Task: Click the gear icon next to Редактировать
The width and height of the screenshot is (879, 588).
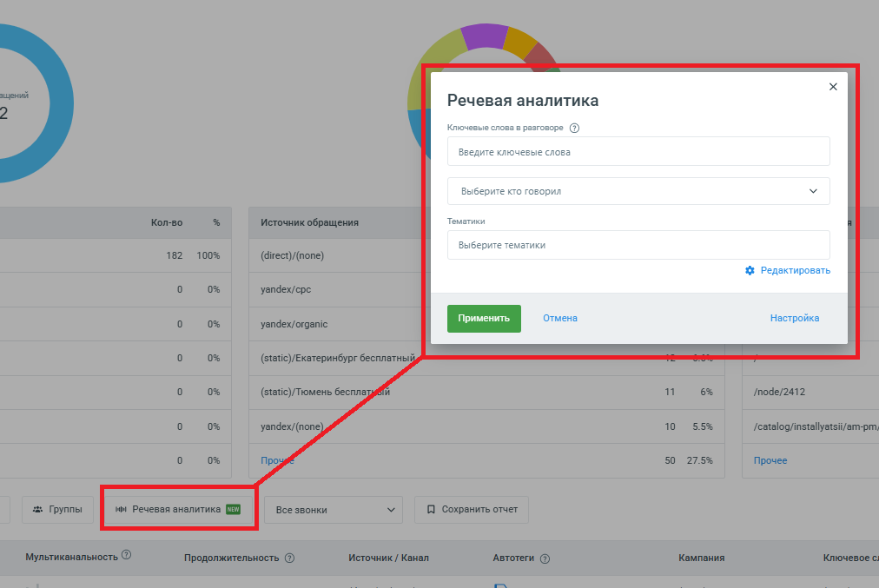Action: pyautogui.click(x=750, y=271)
